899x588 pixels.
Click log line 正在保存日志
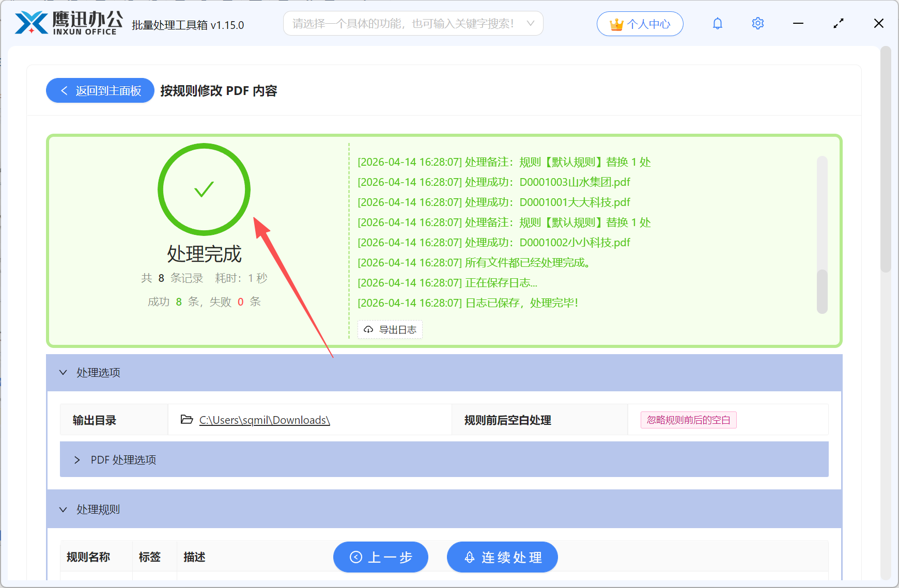tap(447, 283)
